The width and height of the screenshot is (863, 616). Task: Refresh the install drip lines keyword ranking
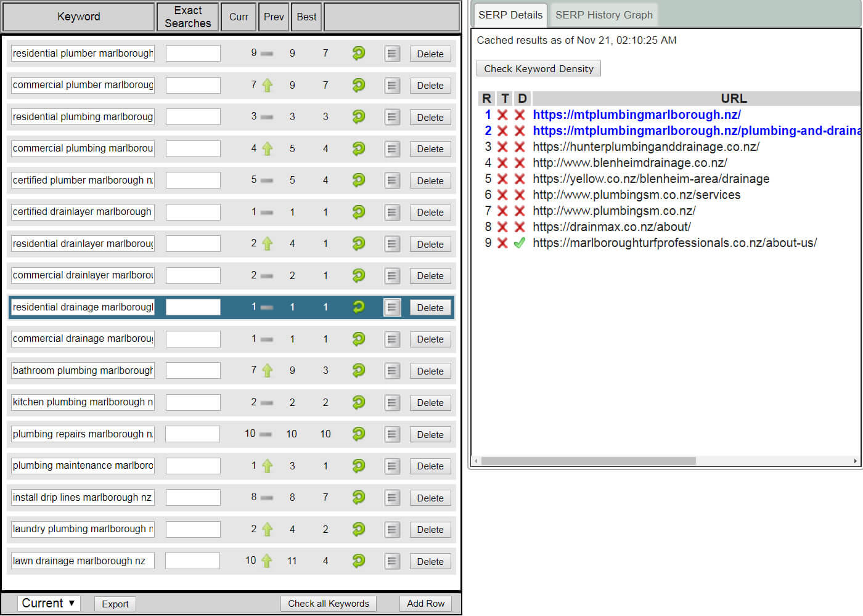pyautogui.click(x=358, y=498)
